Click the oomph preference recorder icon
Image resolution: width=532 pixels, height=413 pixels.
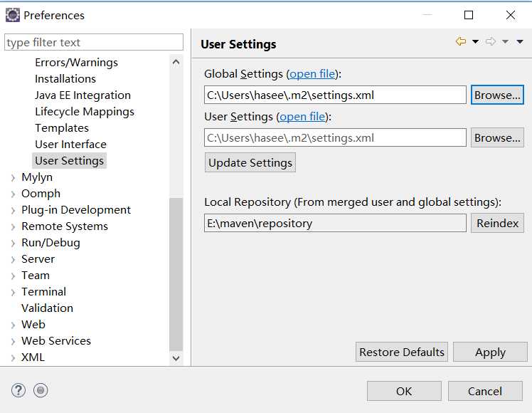coord(41,390)
